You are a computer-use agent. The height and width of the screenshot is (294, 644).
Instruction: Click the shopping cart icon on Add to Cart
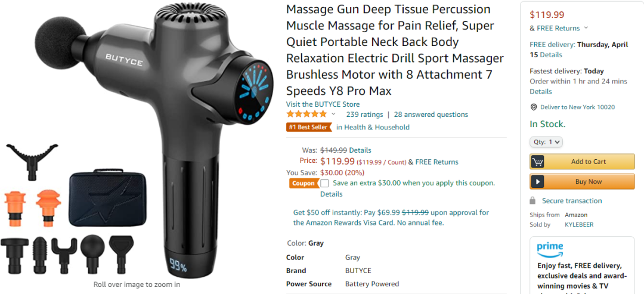[x=538, y=162]
